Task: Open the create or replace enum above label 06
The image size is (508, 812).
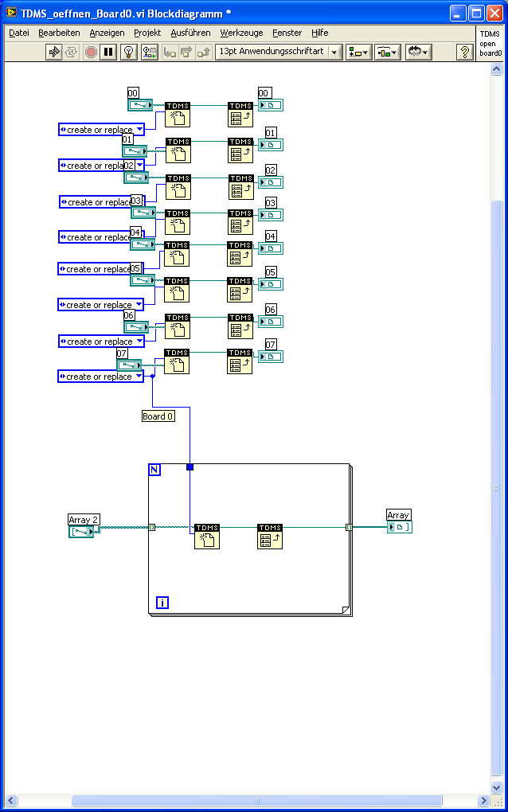Action: [100, 304]
